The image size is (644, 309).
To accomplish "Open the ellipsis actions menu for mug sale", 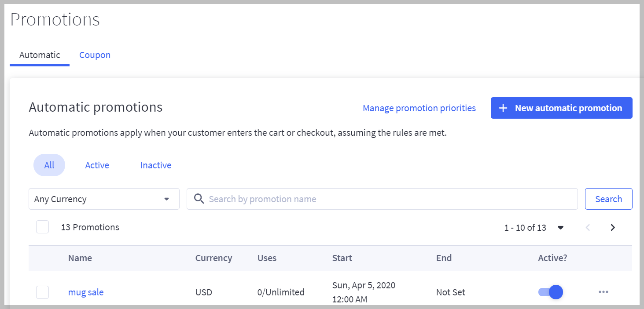I will (603, 292).
